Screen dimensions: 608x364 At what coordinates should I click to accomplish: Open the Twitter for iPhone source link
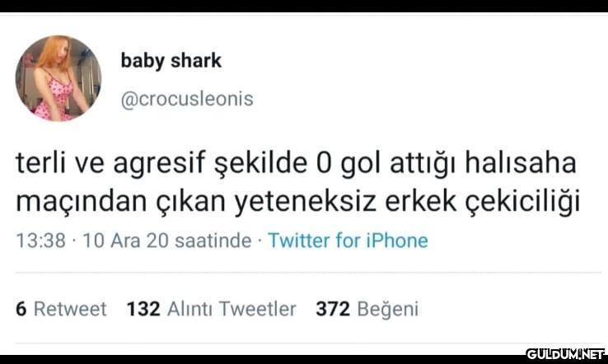[x=348, y=240]
